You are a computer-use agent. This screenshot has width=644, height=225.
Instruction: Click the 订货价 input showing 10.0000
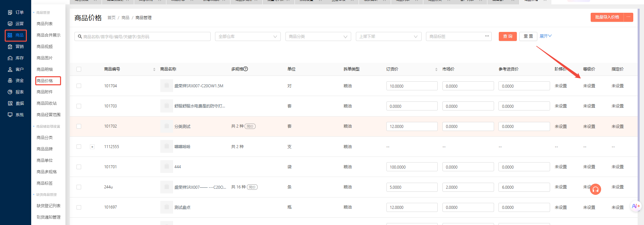(x=412, y=86)
